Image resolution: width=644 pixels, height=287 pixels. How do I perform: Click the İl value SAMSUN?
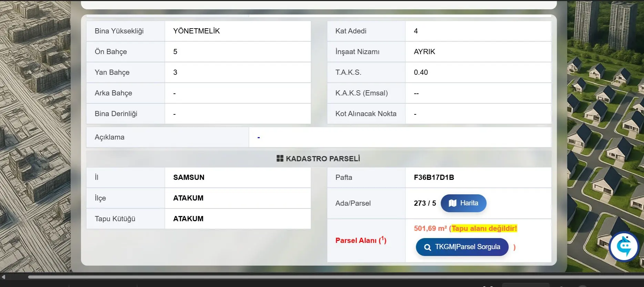(189, 177)
